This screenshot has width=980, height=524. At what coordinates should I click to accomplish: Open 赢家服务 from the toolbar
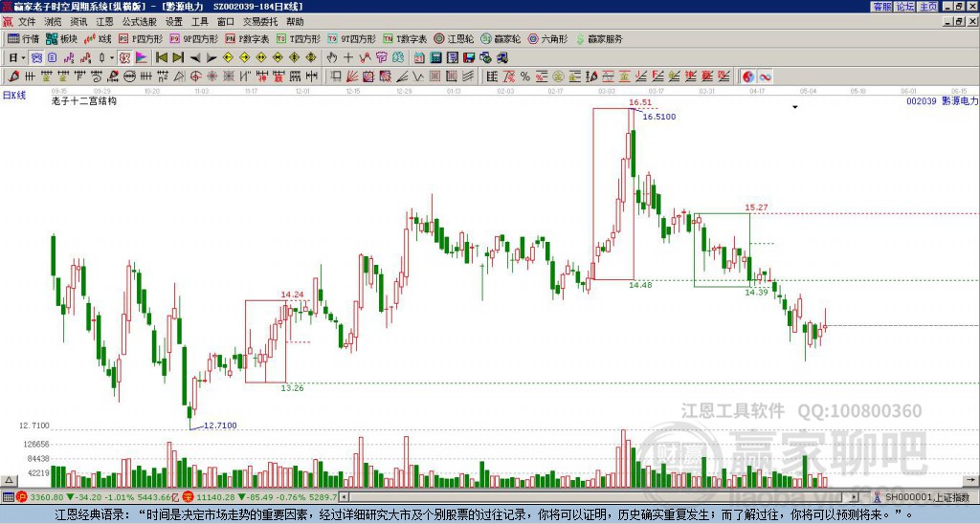coord(599,38)
